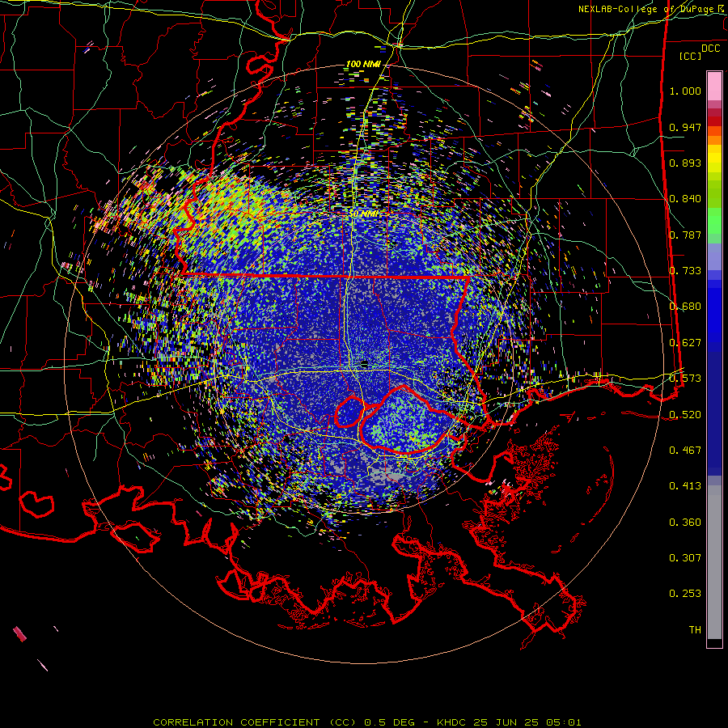
Task: Click the 100 NMI range ring label
Action: coord(363,64)
